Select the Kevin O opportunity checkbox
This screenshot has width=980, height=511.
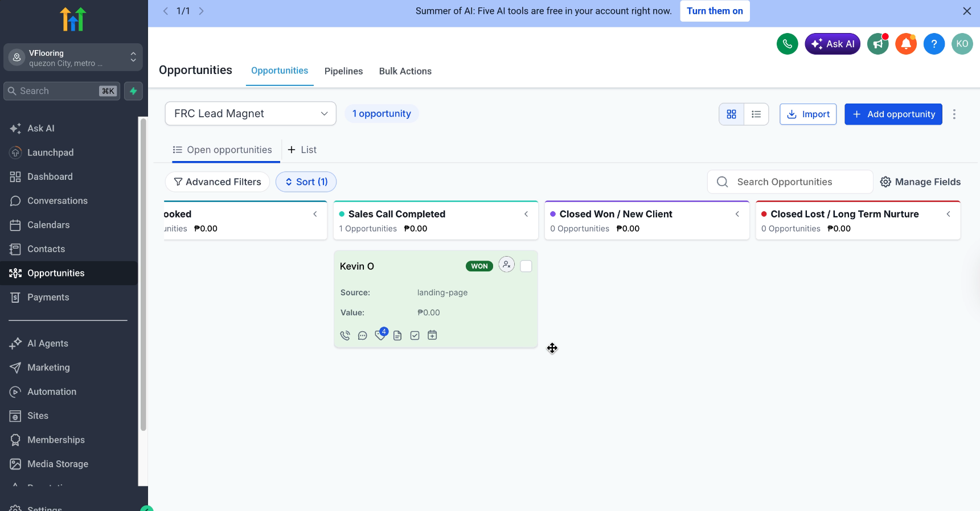tap(526, 266)
